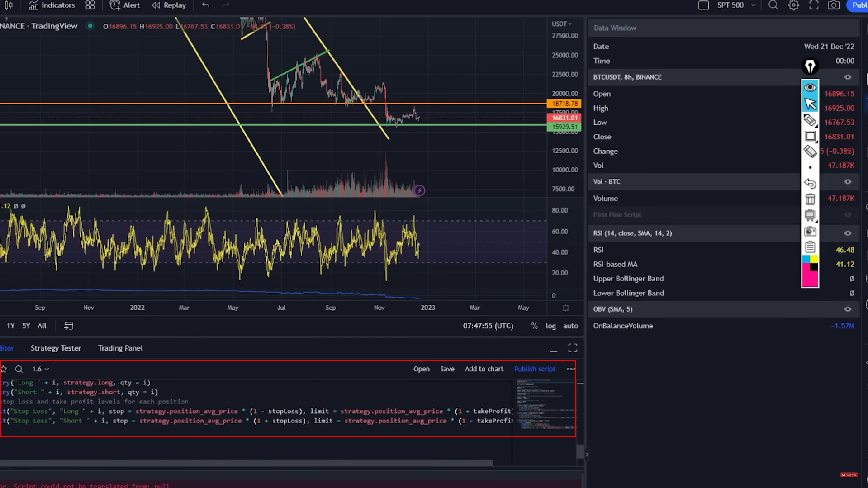Open the editor three-dots more menu
The image size is (868, 488).
(571, 369)
